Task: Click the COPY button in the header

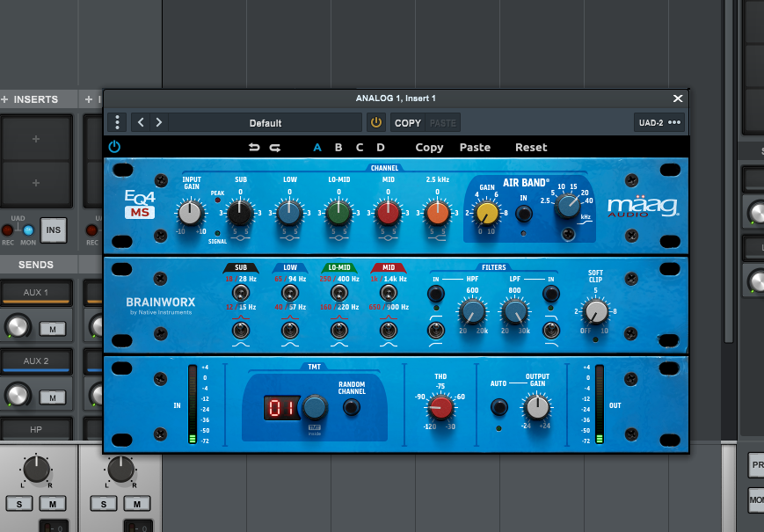Action: (407, 122)
